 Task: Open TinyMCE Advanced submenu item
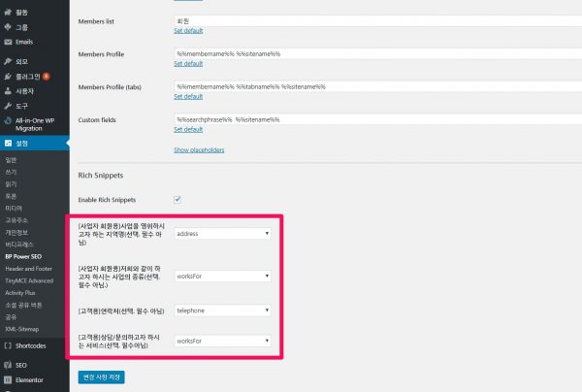[29, 280]
